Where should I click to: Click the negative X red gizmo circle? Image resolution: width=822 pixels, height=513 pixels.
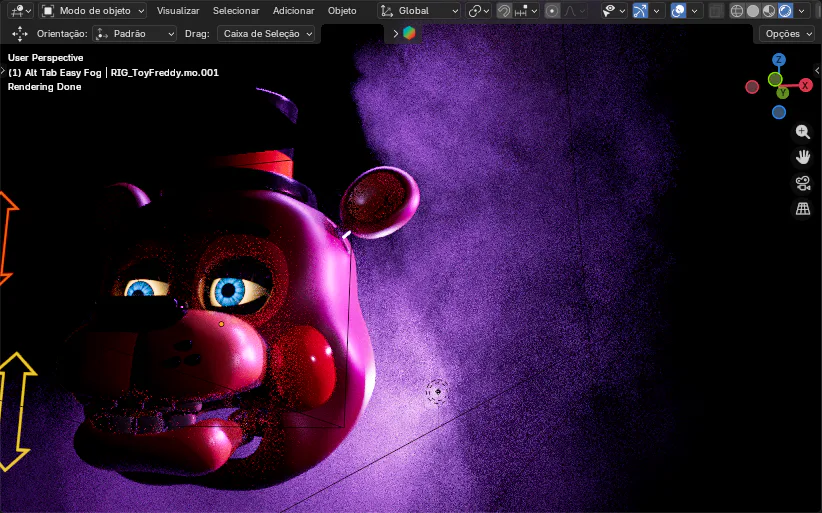click(x=752, y=87)
